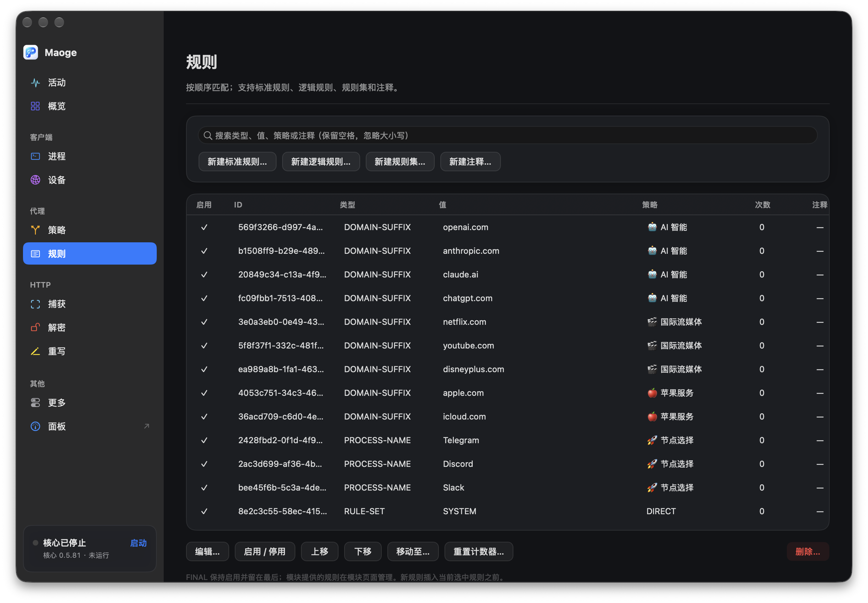
Task: Sort by the 策略 column header
Action: pyautogui.click(x=650, y=204)
